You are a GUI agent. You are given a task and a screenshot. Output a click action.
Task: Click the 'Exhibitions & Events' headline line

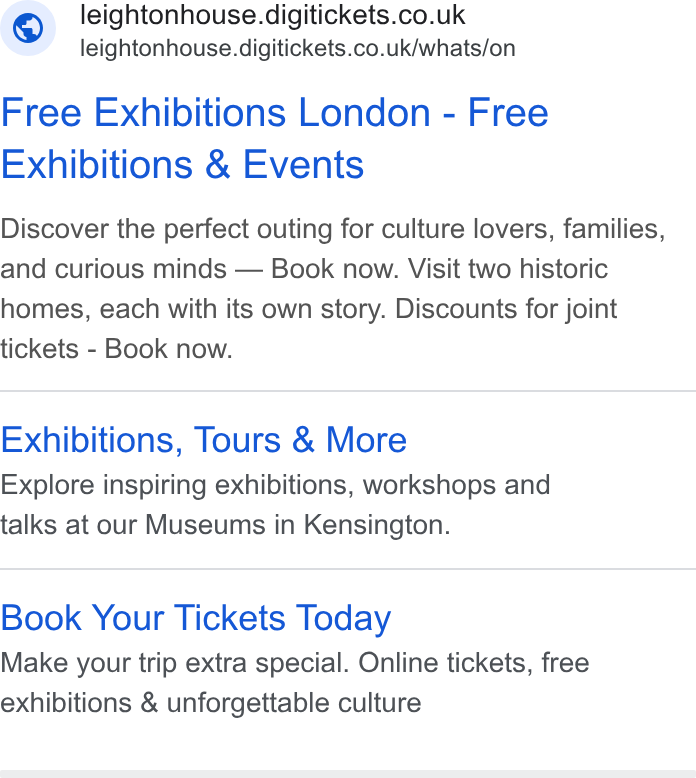182,165
